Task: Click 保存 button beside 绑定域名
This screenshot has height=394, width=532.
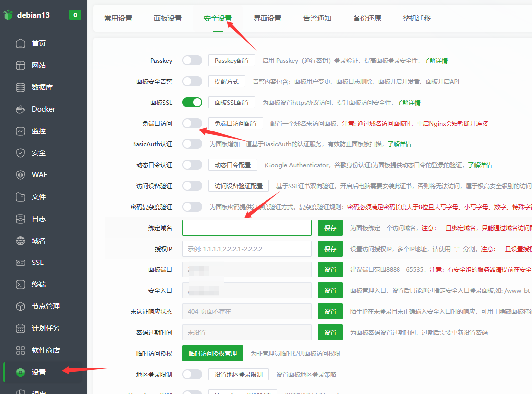Action: point(330,227)
